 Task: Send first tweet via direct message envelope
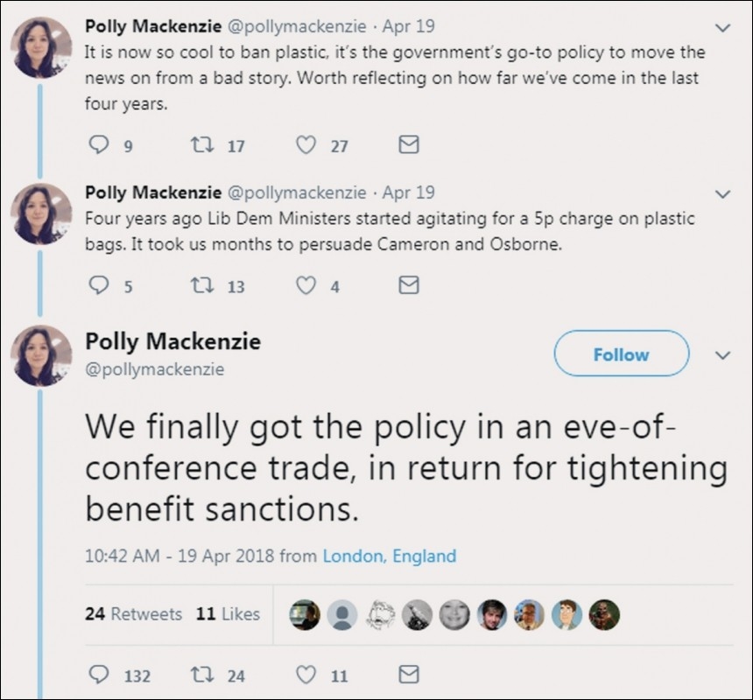point(408,145)
